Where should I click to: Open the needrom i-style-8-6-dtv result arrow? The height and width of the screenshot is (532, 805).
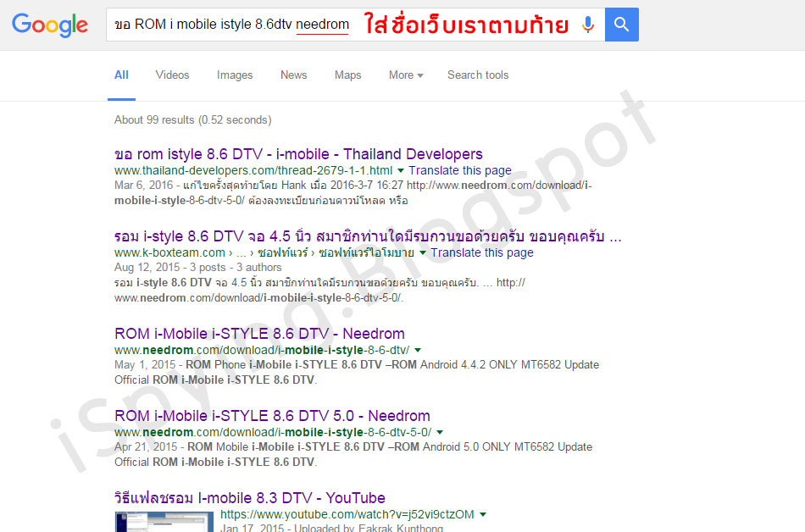click(418, 351)
